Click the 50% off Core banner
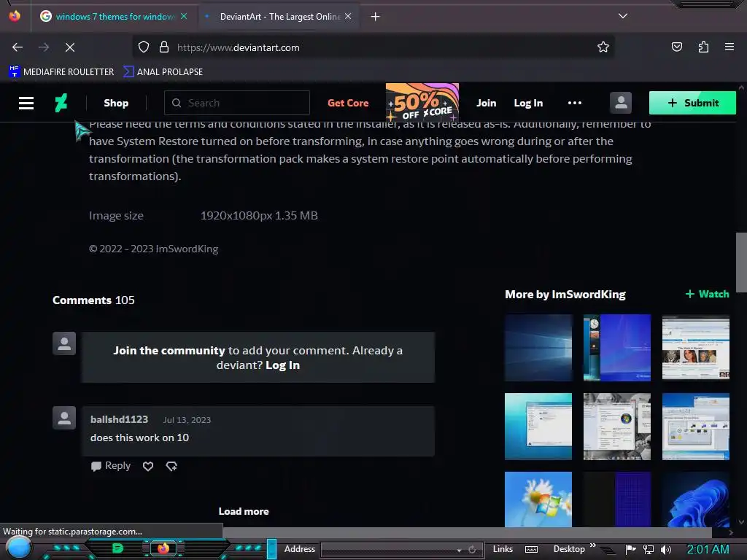The image size is (747, 560). point(422,102)
